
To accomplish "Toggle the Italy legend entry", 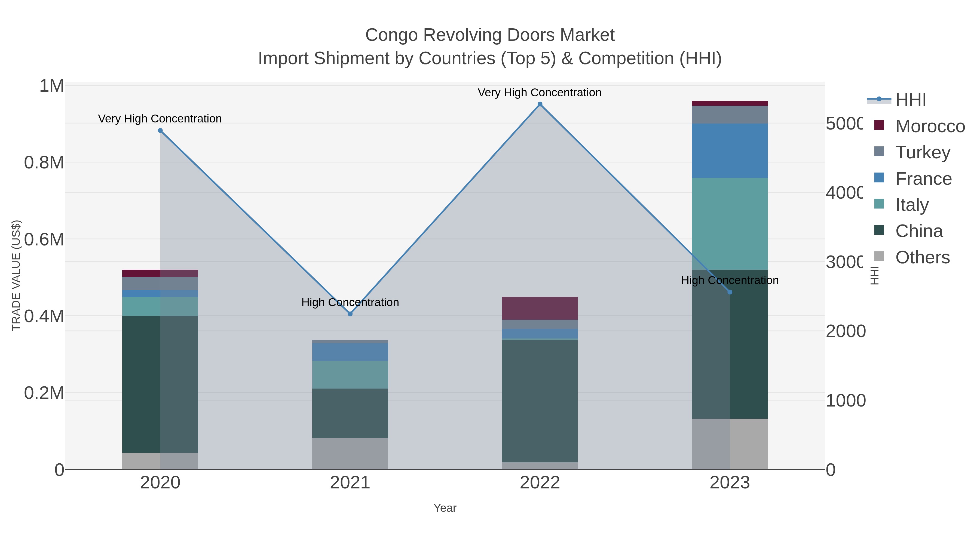I will coord(901,205).
